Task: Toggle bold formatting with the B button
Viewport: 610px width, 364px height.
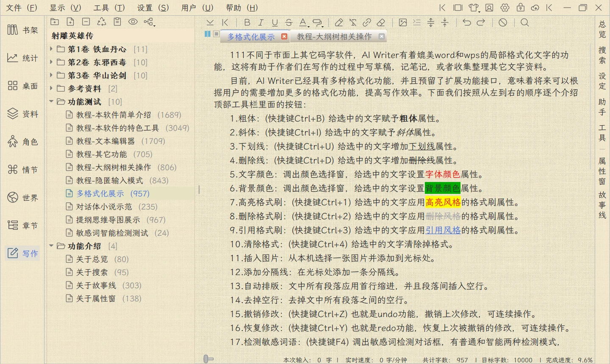Action: (247, 22)
